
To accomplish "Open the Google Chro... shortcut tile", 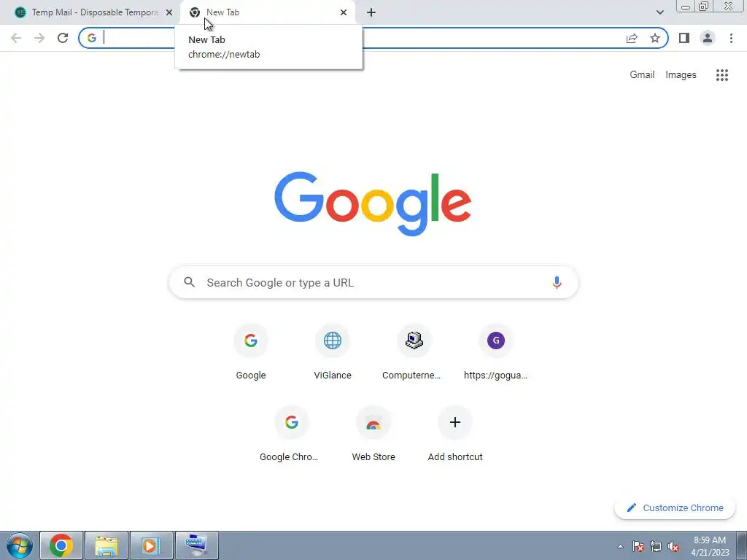I will (x=292, y=435).
